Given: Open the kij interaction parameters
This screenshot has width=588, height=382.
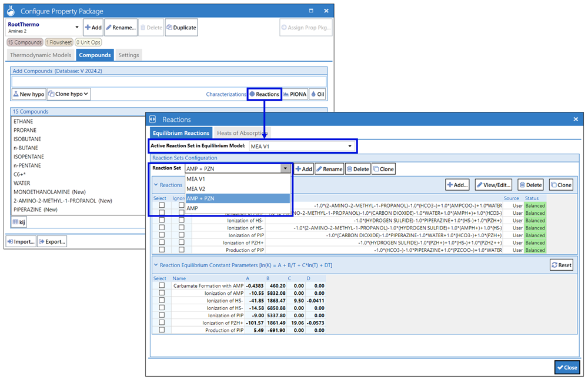Looking at the screenshot, I should click(19, 222).
